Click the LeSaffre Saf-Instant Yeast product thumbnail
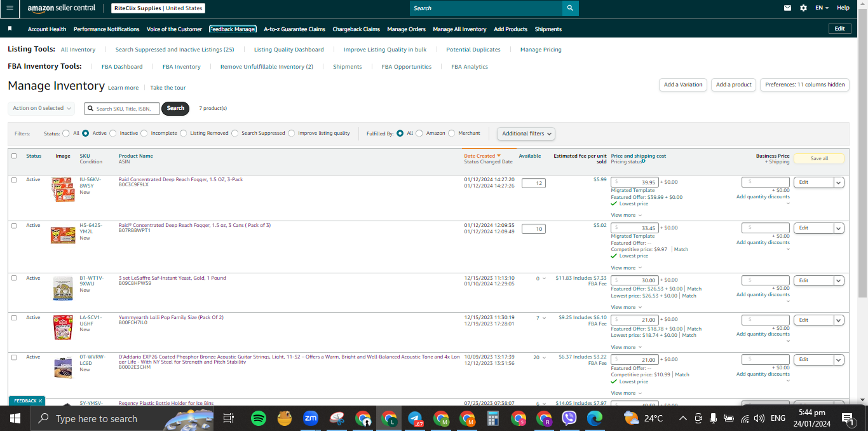The height and width of the screenshot is (431, 868). pyautogui.click(x=62, y=289)
